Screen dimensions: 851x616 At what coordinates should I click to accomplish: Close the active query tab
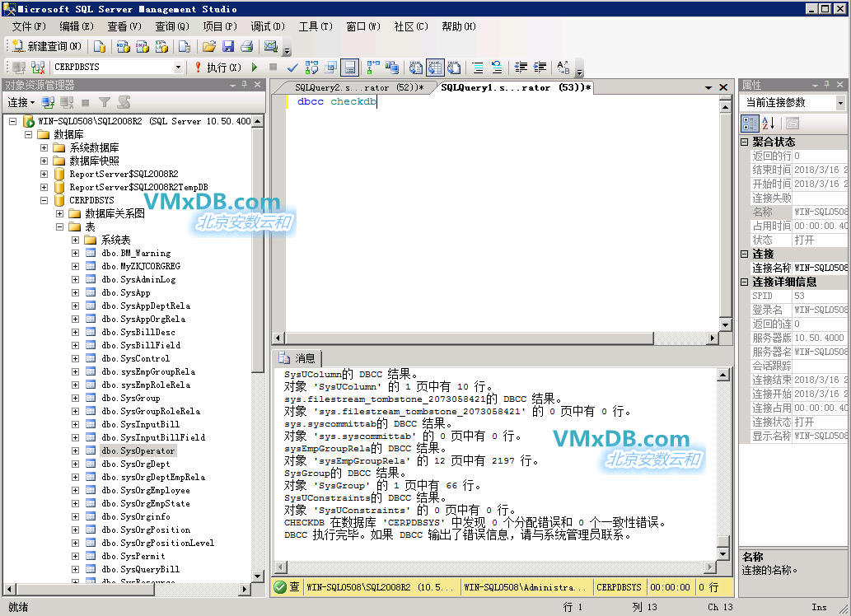pyautogui.click(x=723, y=87)
